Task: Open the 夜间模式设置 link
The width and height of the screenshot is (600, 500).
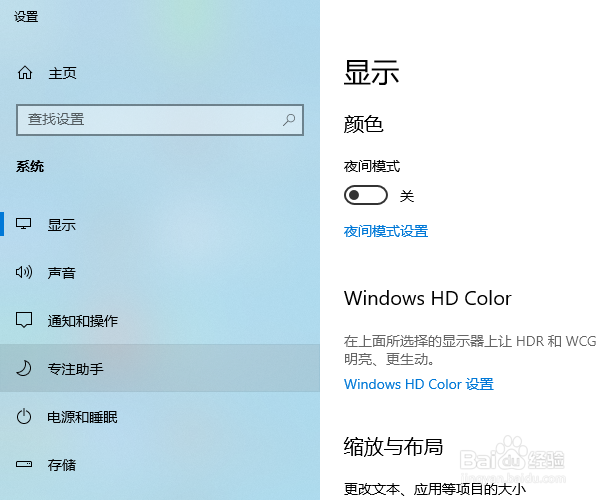Action: (386, 231)
